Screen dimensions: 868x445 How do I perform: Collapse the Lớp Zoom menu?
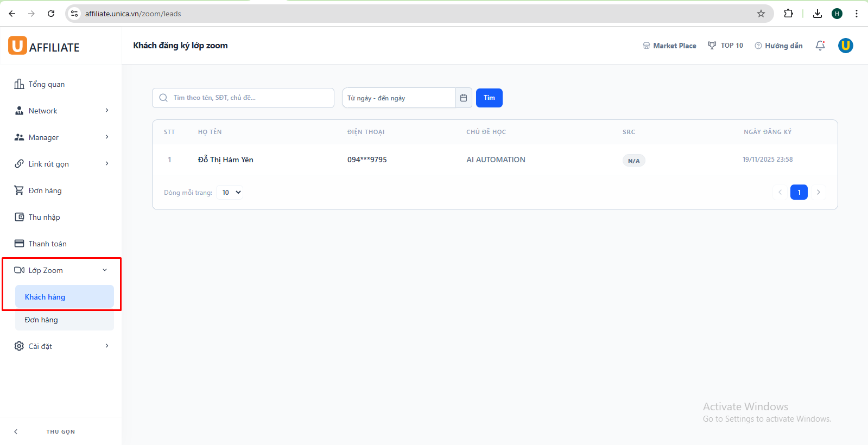(61, 270)
